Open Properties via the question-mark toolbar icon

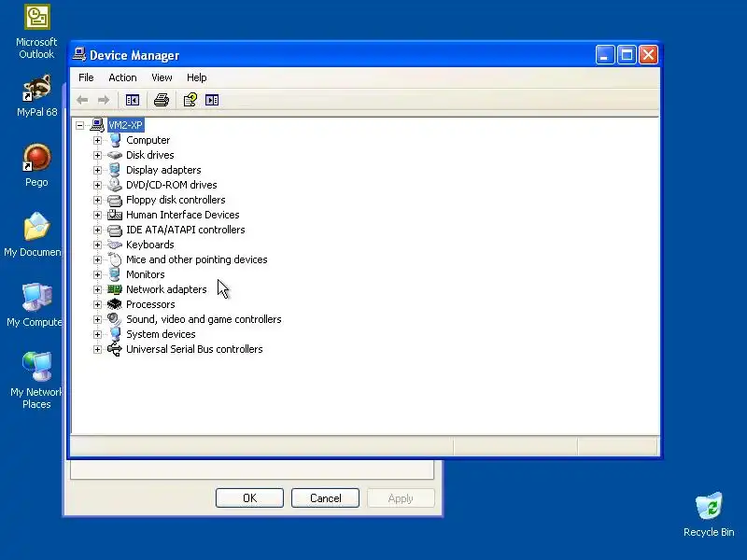click(190, 100)
